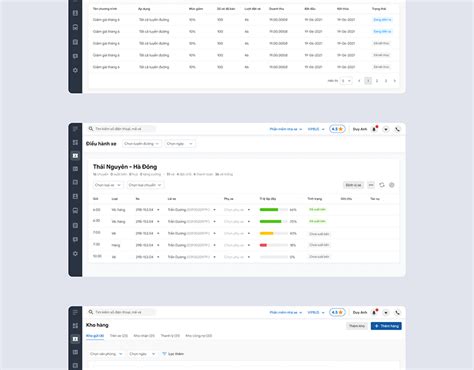Click the Thêm kho button
Screen dimensions: 474x370
point(357,326)
